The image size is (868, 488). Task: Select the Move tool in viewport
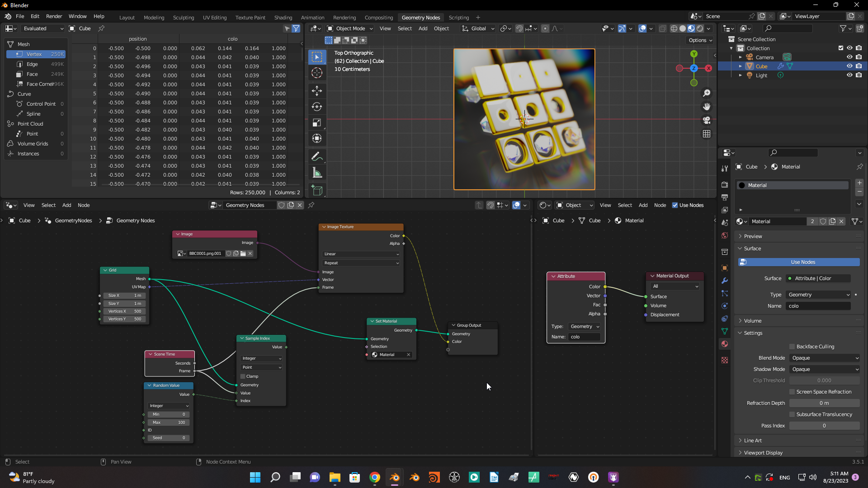(x=317, y=91)
